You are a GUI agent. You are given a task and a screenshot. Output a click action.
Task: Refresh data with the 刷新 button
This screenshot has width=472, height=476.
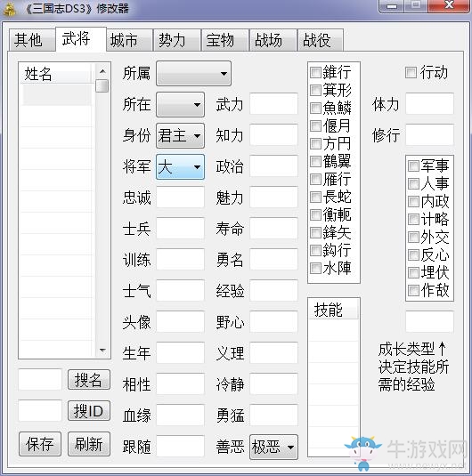(x=89, y=444)
